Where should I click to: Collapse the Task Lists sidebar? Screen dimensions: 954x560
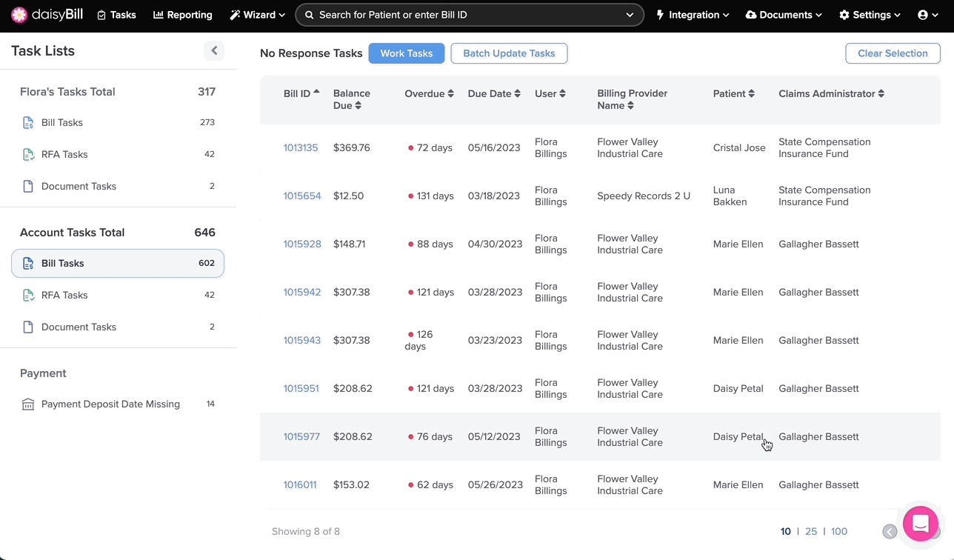214,50
